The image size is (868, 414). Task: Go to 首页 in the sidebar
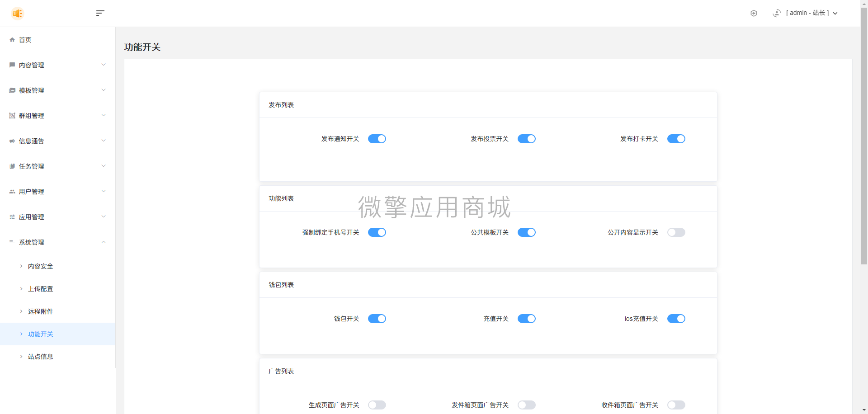pyautogui.click(x=58, y=40)
